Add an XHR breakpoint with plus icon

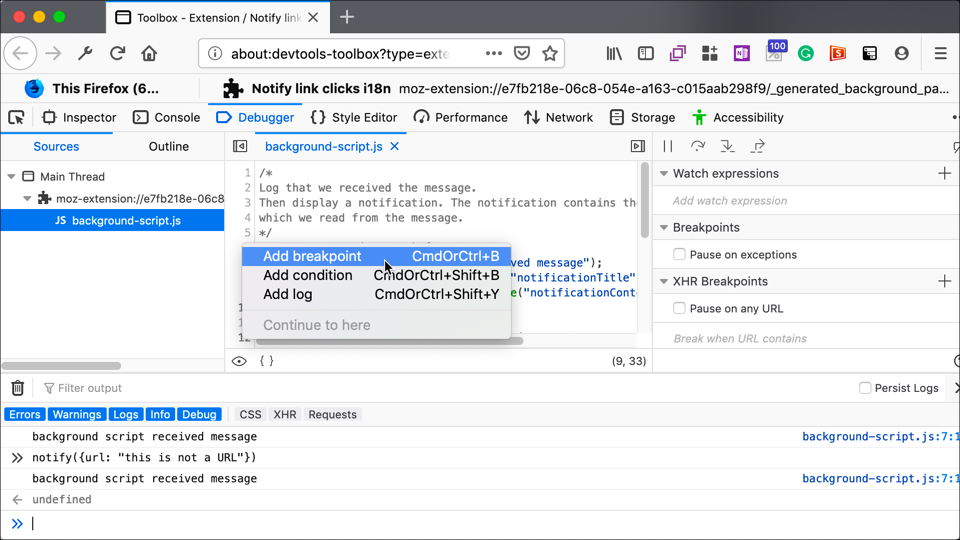(944, 282)
